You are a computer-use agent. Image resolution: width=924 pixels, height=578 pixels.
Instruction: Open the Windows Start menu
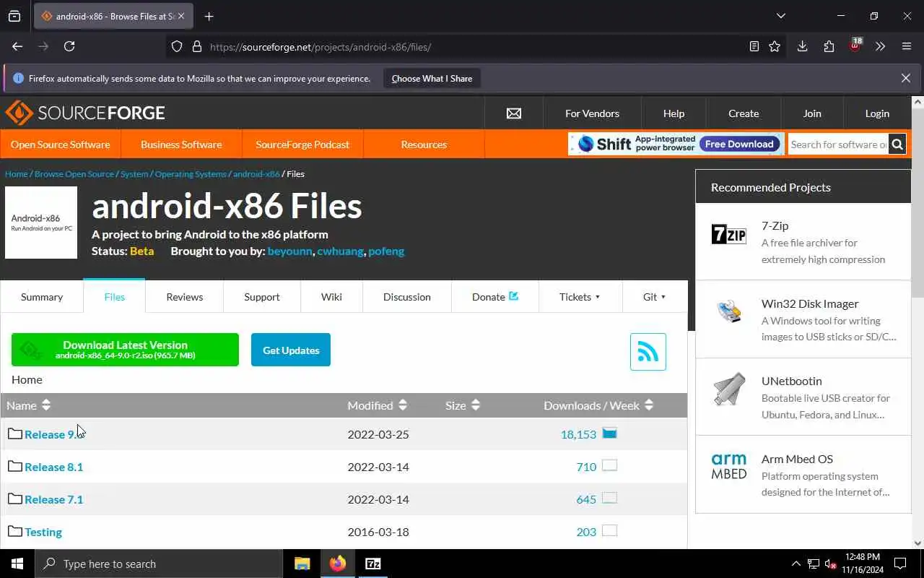[x=17, y=564]
